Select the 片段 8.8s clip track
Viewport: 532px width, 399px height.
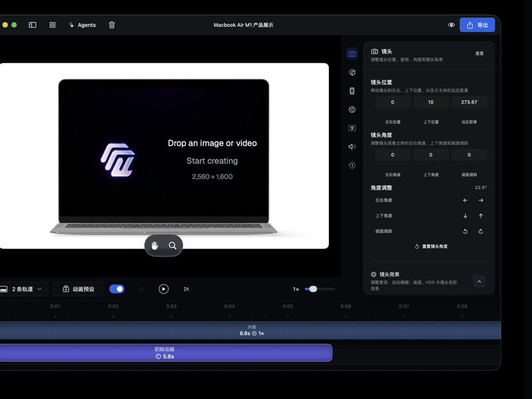[x=250, y=330]
